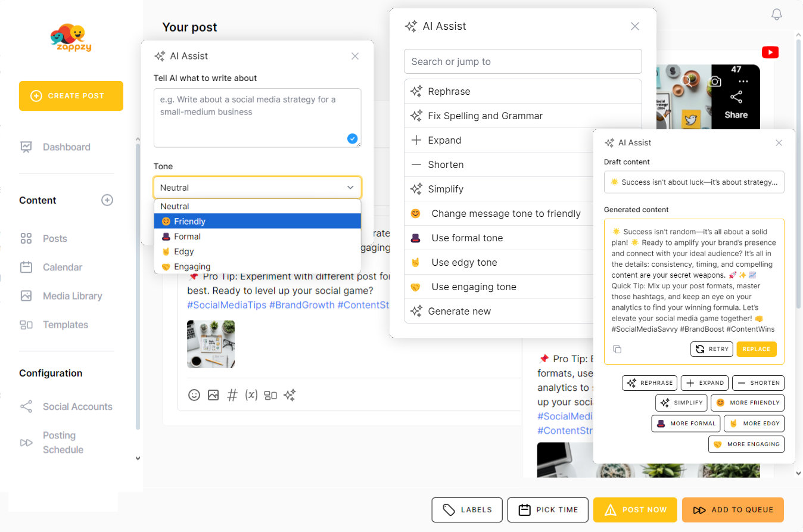Click the Shorten button in generated panel
The width and height of the screenshot is (803, 532).
click(x=758, y=383)
